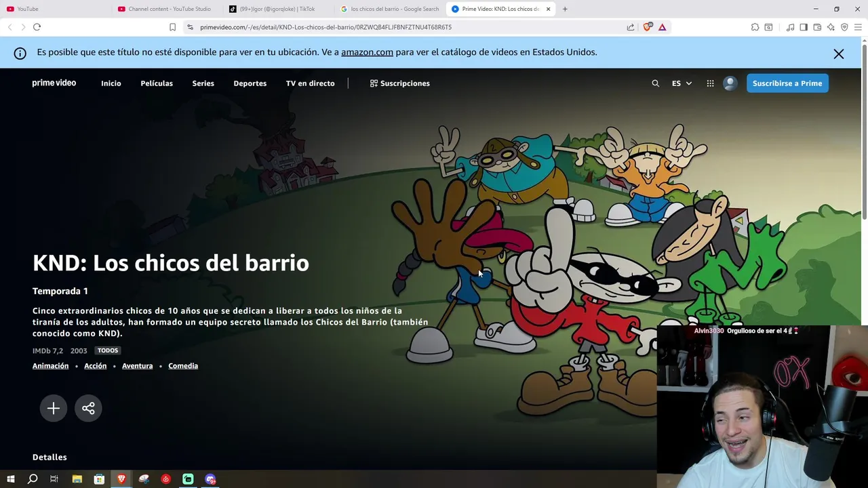Follow the amazon.com link in banner
This screenshot has height=488, width=868.
click(367, 52)
